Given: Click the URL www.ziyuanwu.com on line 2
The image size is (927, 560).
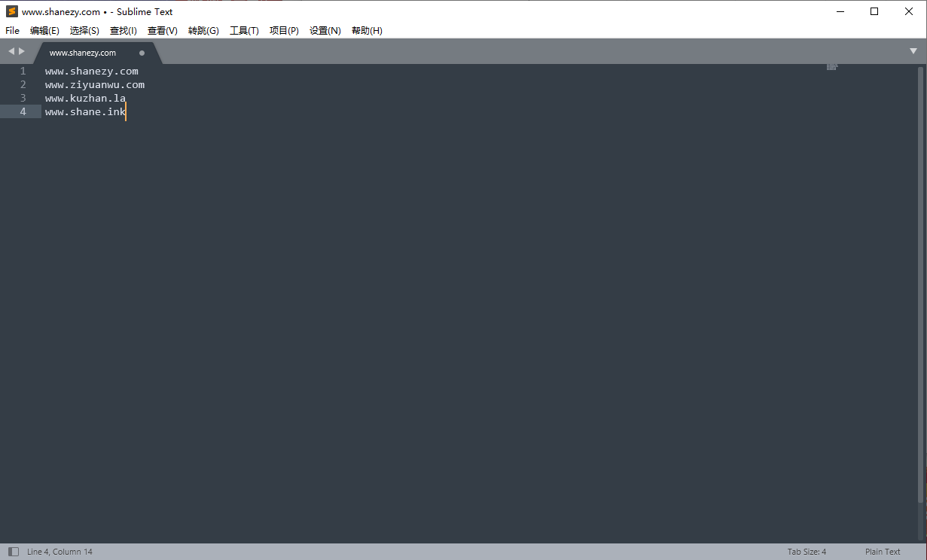Looking at the screenshot, I should tap(94, 84).
